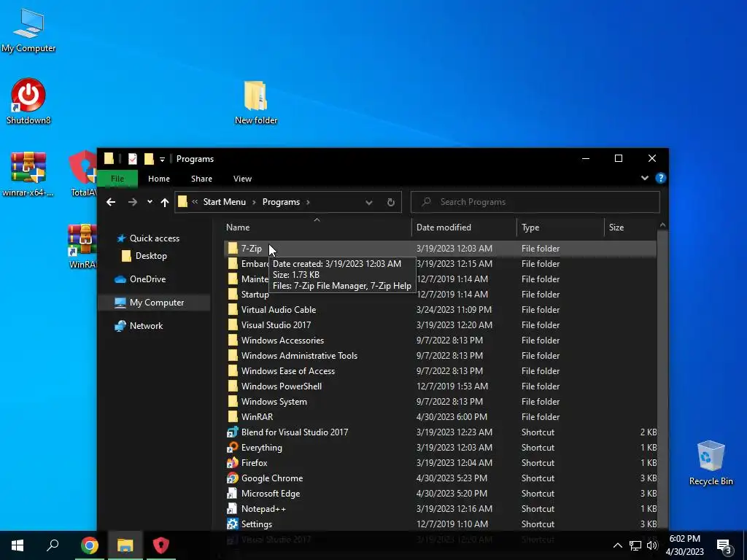The height and width of the screenshot is (560, 747).
Task: Select the 7-Zip folder row
Action: (440, 249)
